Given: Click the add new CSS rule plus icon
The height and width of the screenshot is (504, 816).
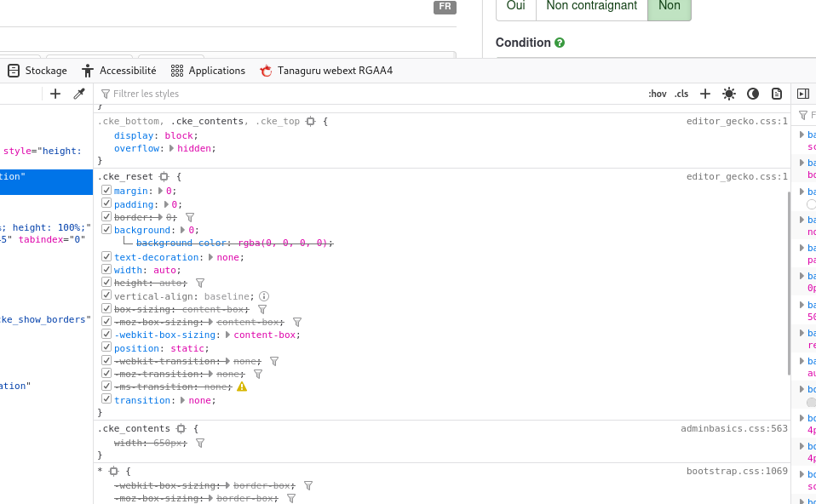Looking at the screenshot, I should pyautogui.click(x=705, y=94).
